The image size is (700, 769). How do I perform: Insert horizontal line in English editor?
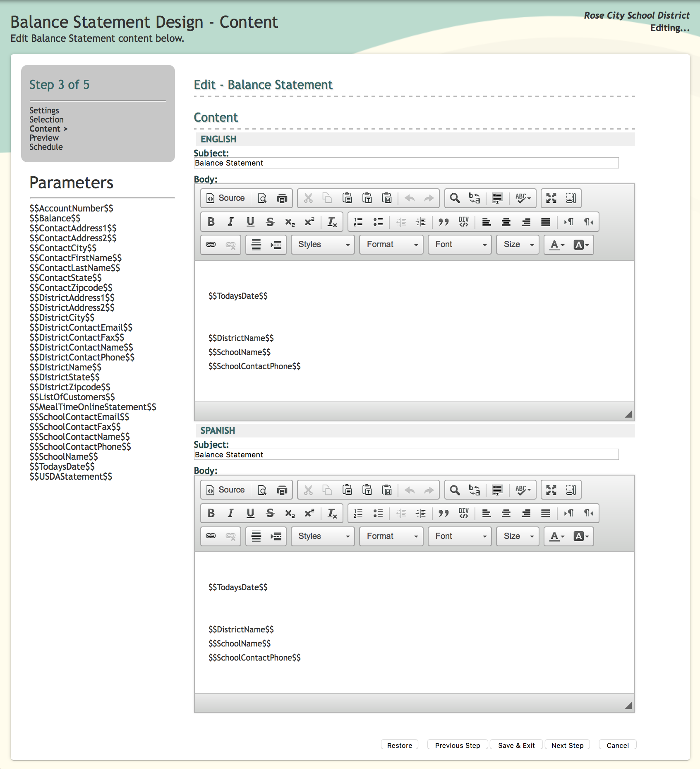[x=257, y=245]
